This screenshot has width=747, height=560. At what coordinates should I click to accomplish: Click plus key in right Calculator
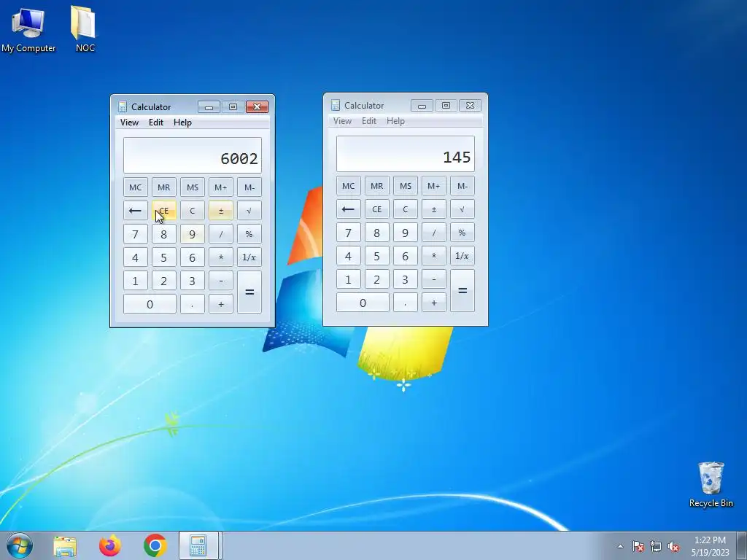pos(433,303)
